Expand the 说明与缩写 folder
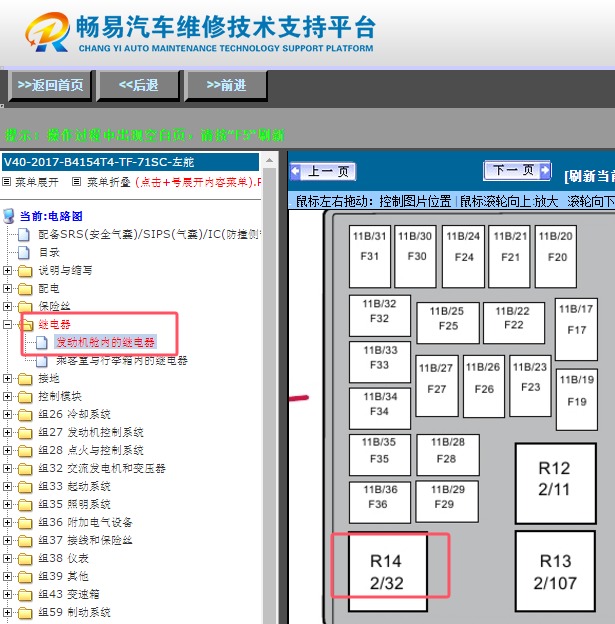Viewport: 615px width, 624px height. (x=7, y=271)
